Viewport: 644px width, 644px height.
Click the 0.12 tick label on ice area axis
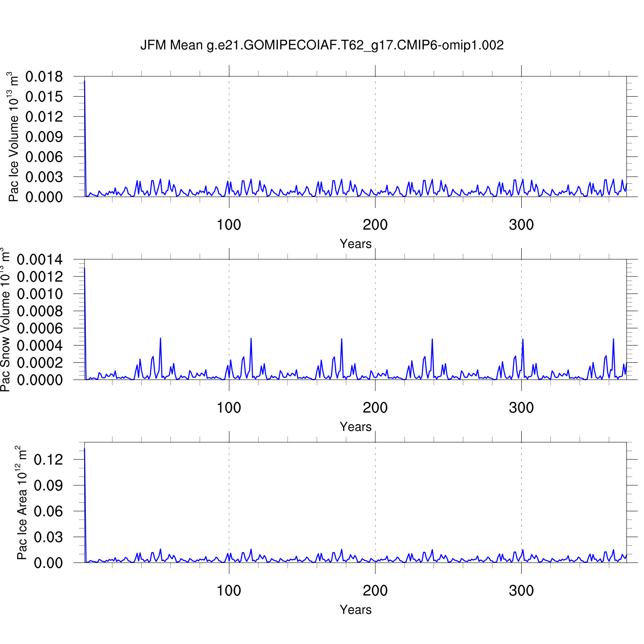48,460
